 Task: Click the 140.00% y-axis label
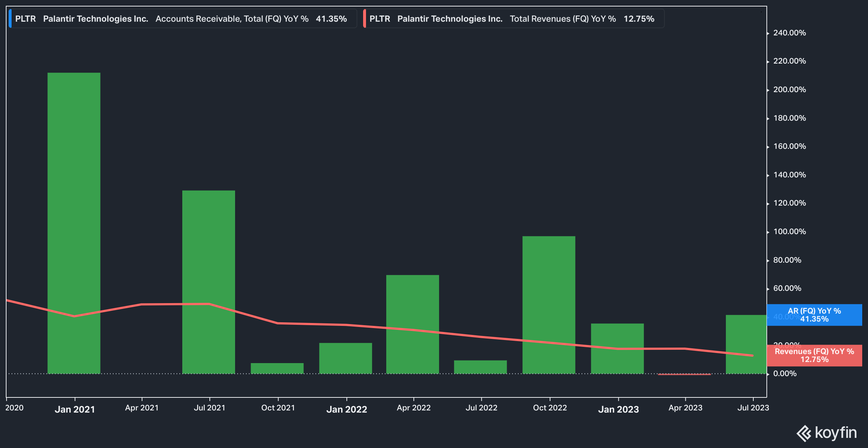[790, 175]
